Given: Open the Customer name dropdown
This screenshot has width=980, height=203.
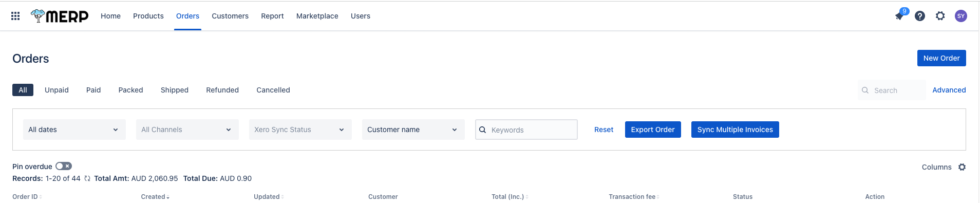Looking at the screenshot, I should (x=413, y=130).
